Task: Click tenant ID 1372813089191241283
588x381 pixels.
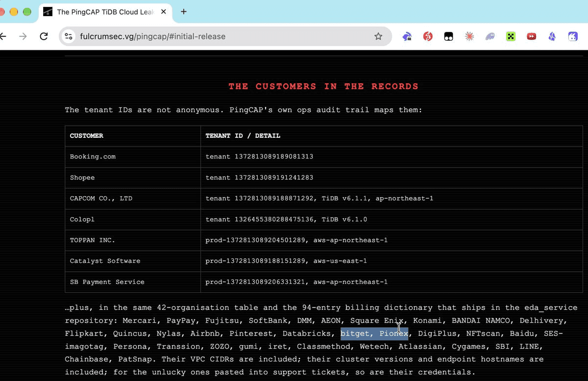Action: point(274,178)
